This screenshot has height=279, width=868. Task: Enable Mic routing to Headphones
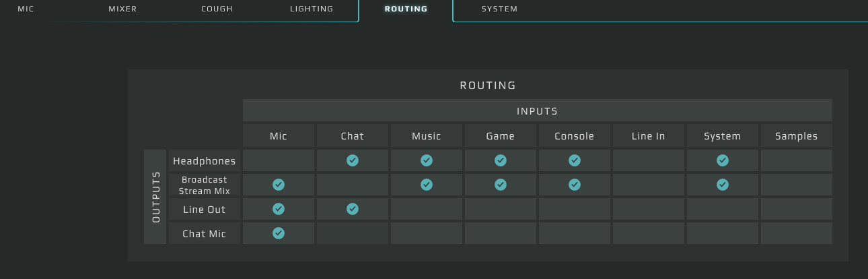pyautogui.click(x=279, y=160)
